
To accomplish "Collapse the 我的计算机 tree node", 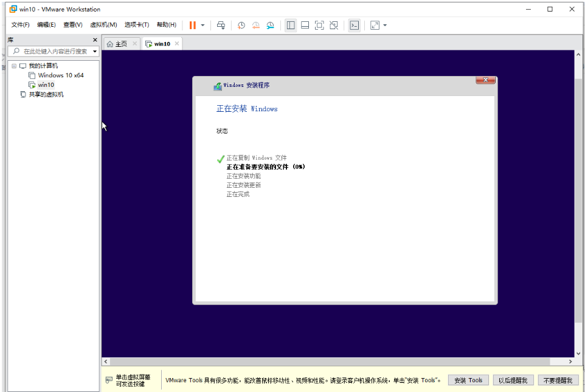I will tap(14, 66).
